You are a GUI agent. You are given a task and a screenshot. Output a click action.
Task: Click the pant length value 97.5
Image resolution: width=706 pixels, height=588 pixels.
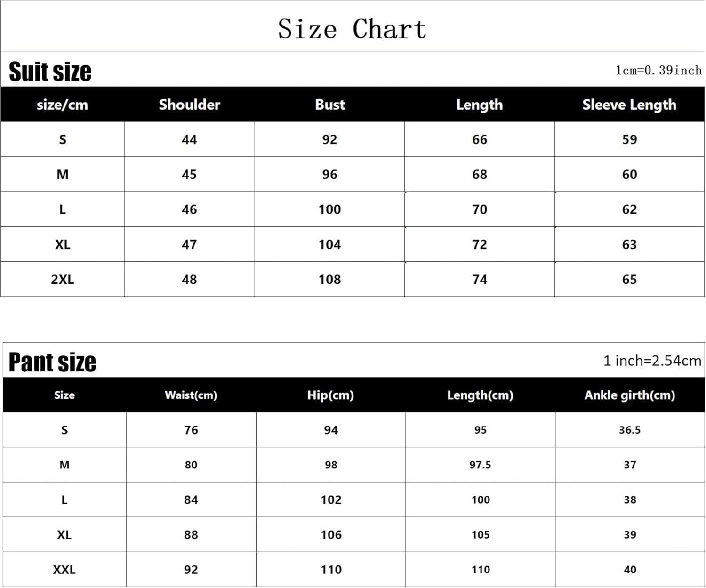tap(480, 465)
